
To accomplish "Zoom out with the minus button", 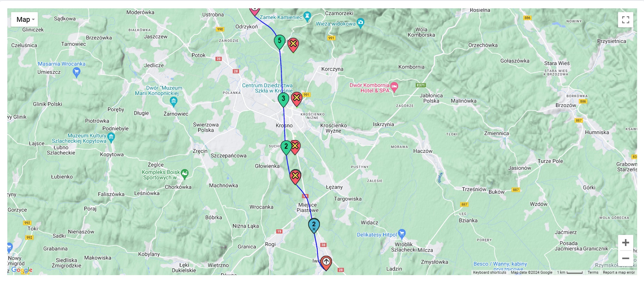I will 625,258.
